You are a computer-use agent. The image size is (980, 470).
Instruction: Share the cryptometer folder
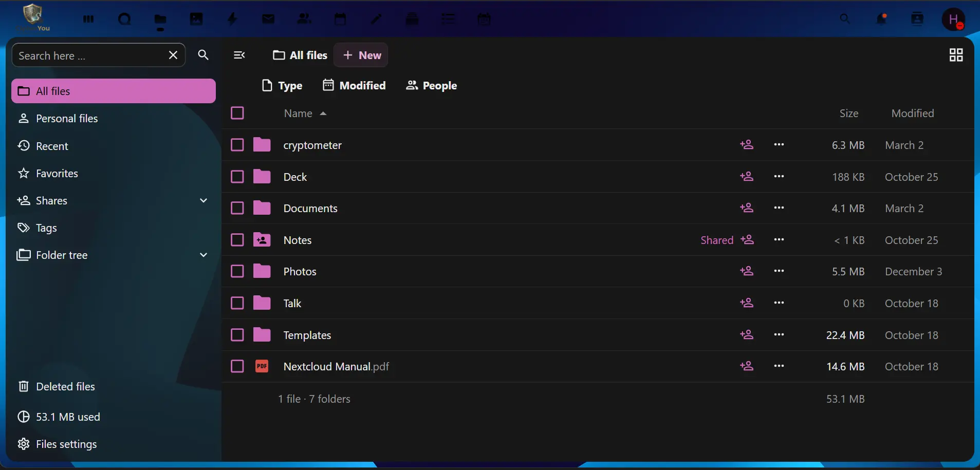point(747,145)
